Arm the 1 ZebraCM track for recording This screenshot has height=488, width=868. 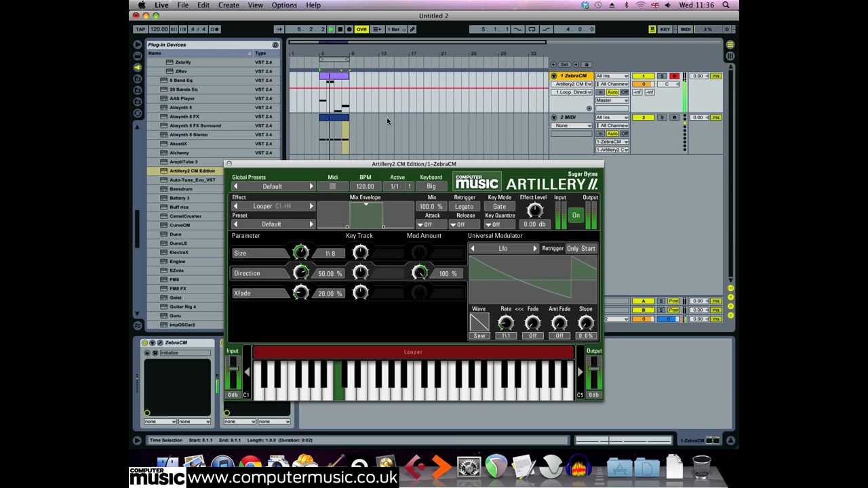(674, 76)
